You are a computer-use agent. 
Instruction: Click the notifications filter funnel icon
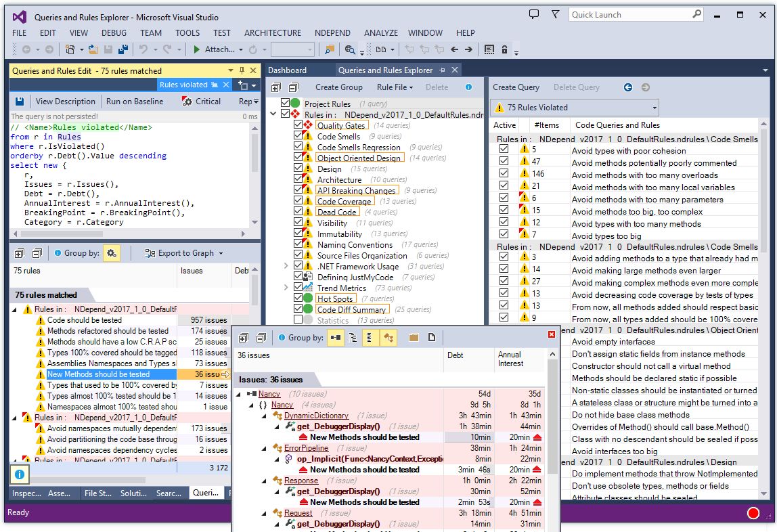pos(556,14)
